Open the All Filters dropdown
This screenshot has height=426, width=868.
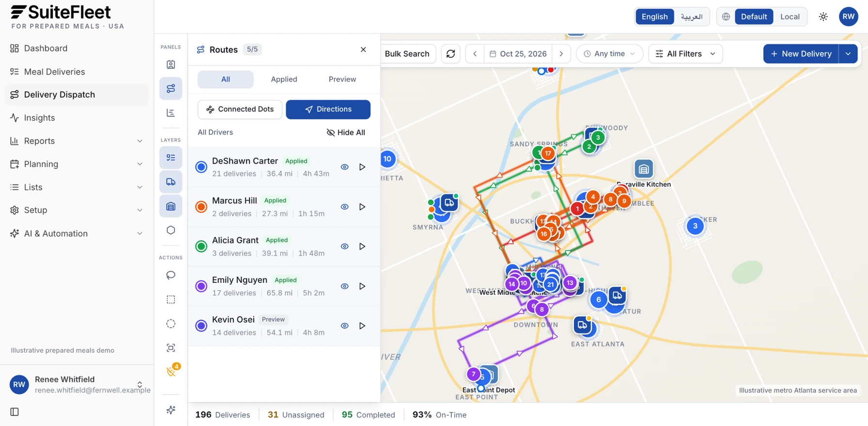685,54
